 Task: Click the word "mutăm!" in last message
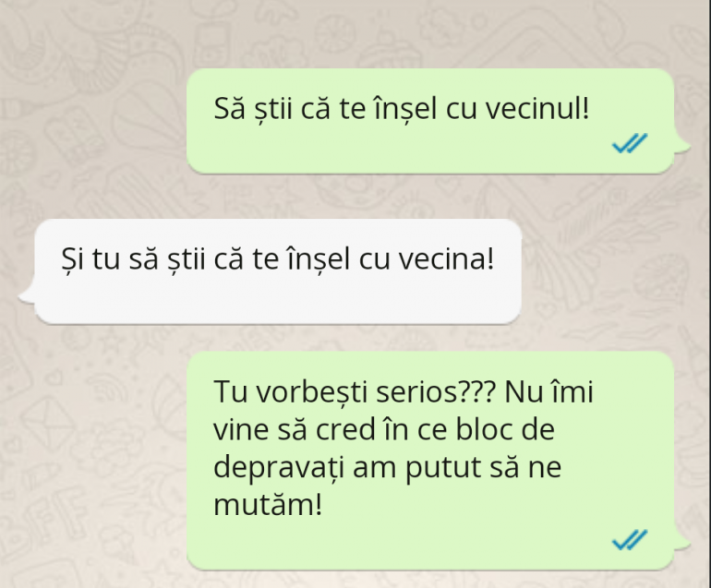(268, 505)
